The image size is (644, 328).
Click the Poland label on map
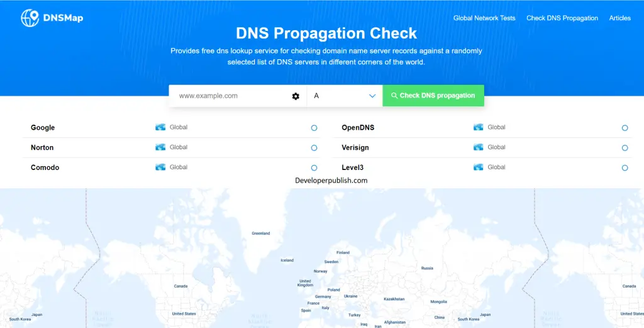pyautogui.click(x=333, y=290)
